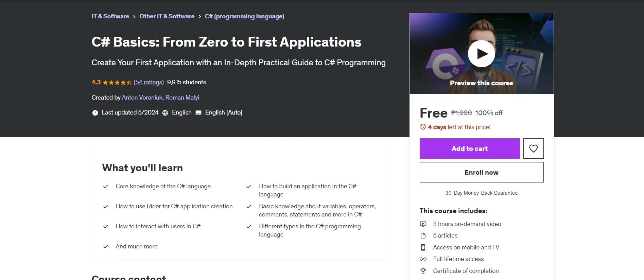
Task: Open Other IT & Software breadcrumb
Action: (167, 16)
